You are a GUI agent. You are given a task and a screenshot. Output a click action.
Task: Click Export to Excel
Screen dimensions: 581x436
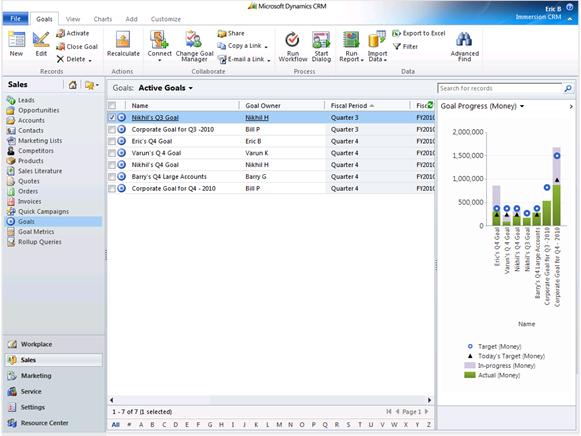click(419, 33)
